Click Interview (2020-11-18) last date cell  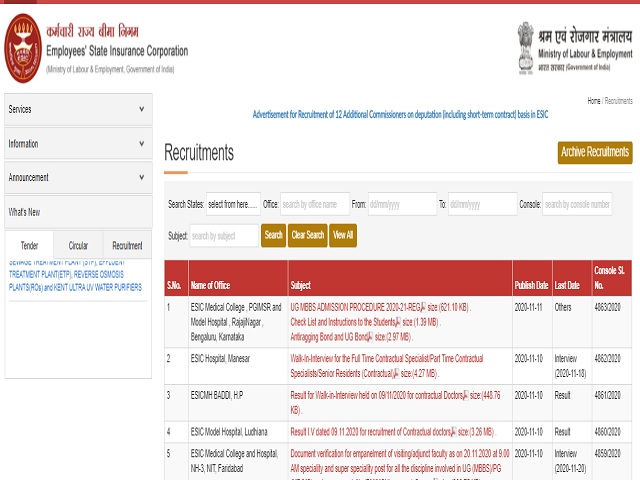(x=570, y=366)
